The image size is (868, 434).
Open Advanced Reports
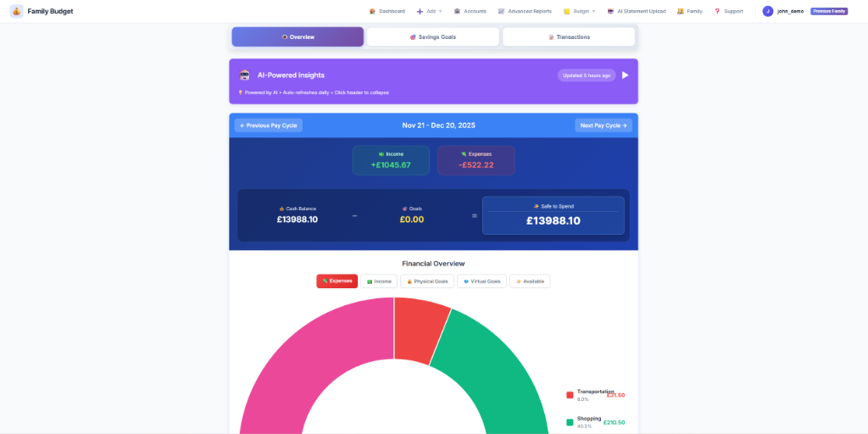pyautogui.click(x=525, y=11)
